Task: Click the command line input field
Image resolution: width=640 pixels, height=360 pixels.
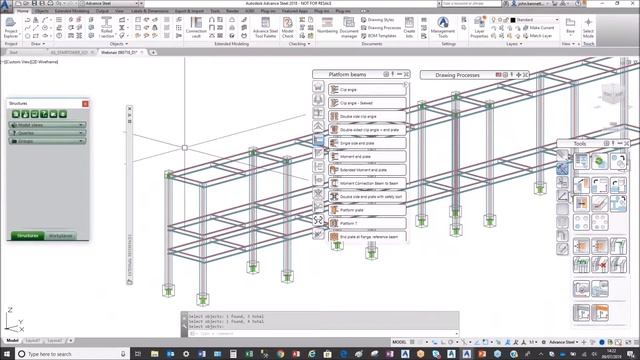Action: pyautogui.click(x=322, y=333)
